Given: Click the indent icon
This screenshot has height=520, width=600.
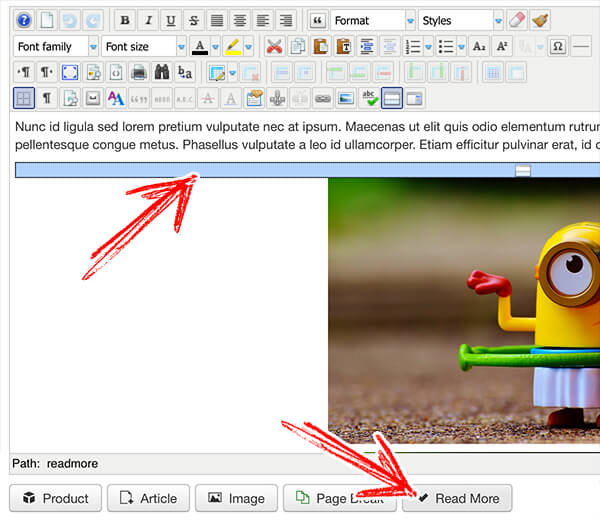Looking at the screenshot, I should 367,47.
